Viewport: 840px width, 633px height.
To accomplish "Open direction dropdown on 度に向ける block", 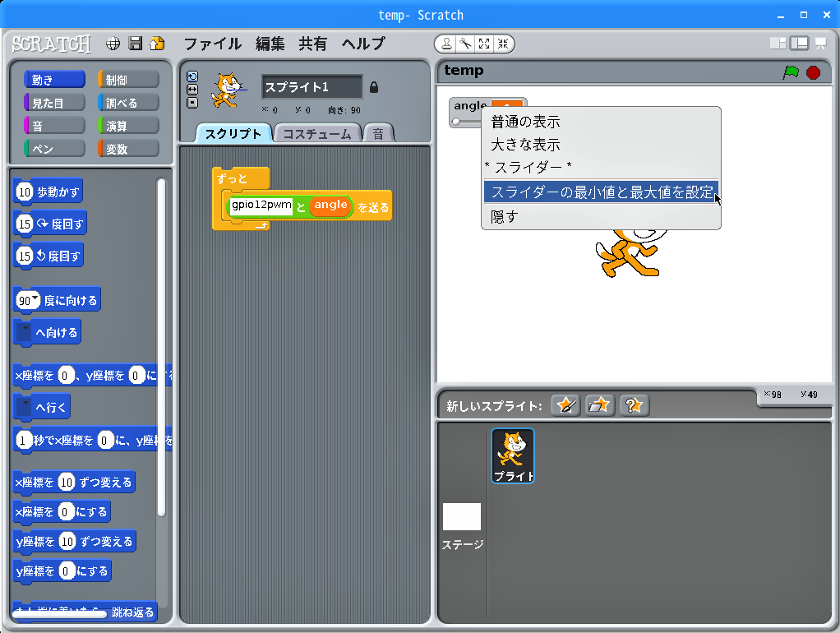I will [x=35, y=298].
